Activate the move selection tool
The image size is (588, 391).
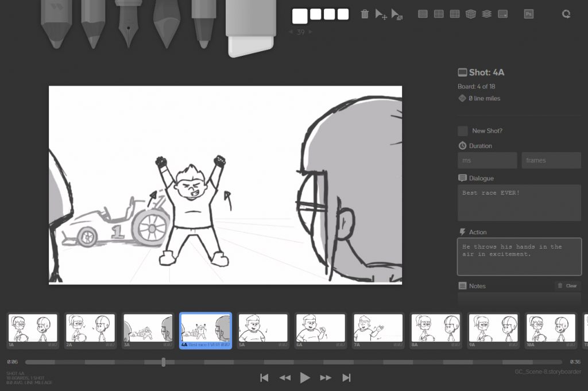[x=381, y=14]
